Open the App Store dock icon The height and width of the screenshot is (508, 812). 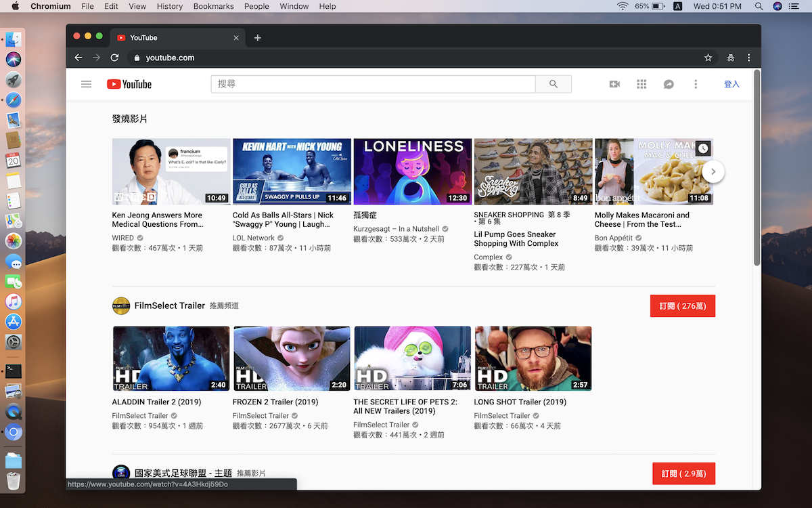14,322
